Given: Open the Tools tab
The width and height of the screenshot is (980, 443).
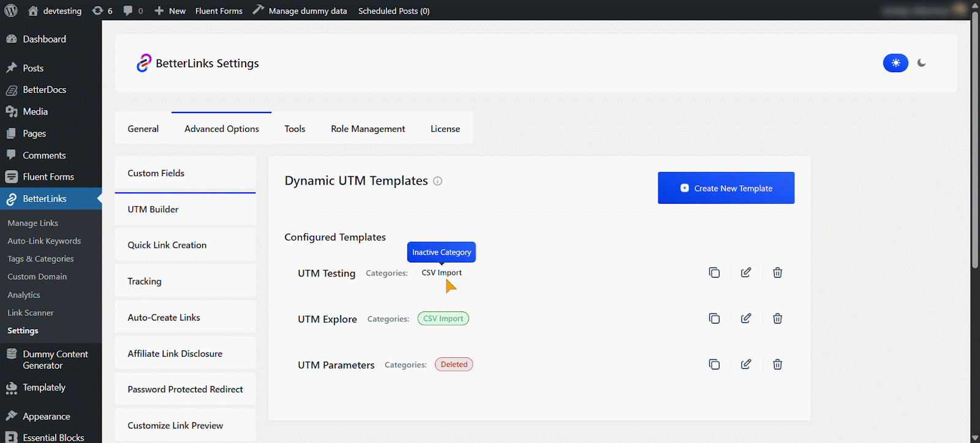Looking at the screenshot, I should [295, 129].
